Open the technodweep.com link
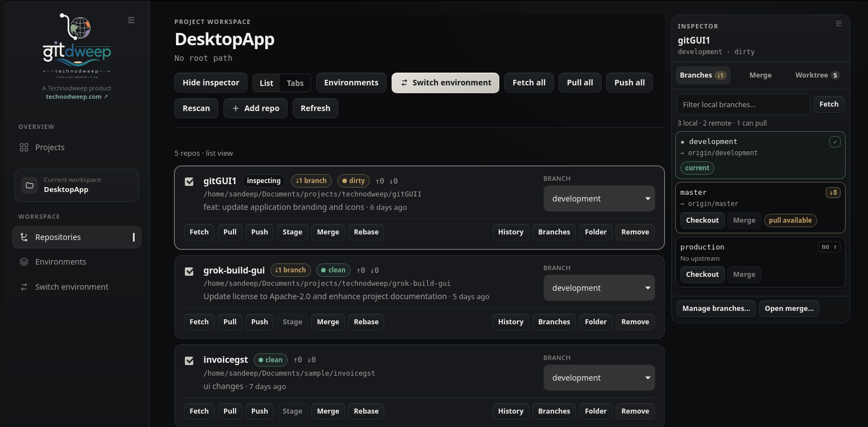 click(77, 97)
